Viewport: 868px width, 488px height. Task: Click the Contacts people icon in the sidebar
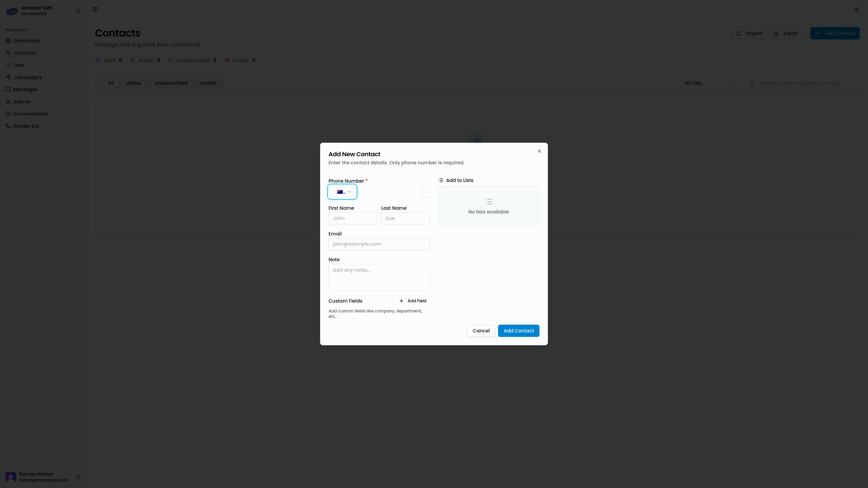pos(8,53)
